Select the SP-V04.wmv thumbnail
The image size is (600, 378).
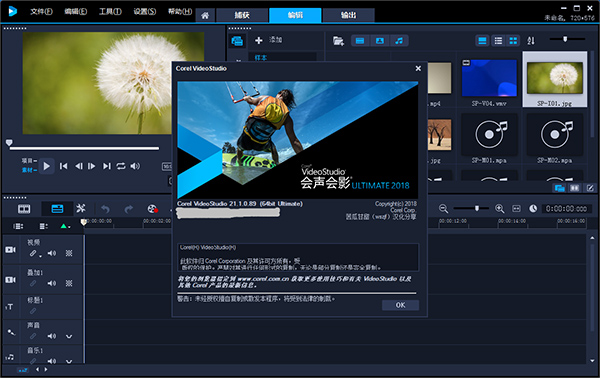click(x=489, y=78)
